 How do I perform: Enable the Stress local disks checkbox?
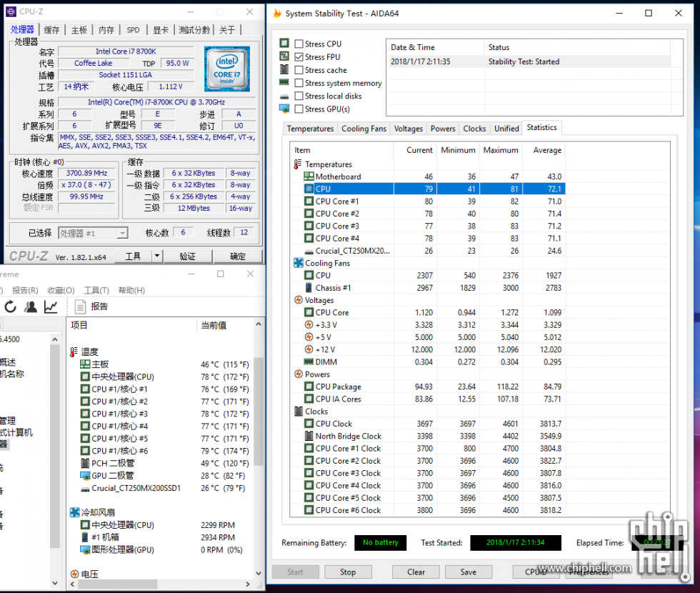point(299,96)
